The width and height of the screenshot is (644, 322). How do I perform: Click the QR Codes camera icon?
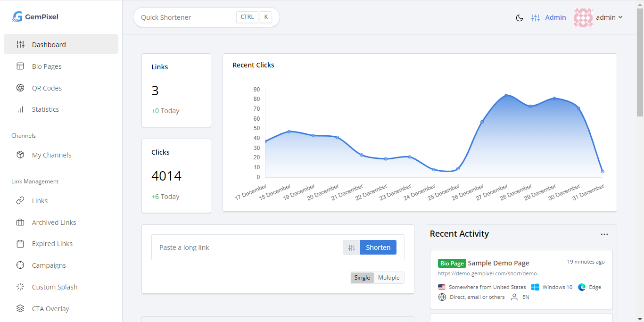tap(20, 88)
